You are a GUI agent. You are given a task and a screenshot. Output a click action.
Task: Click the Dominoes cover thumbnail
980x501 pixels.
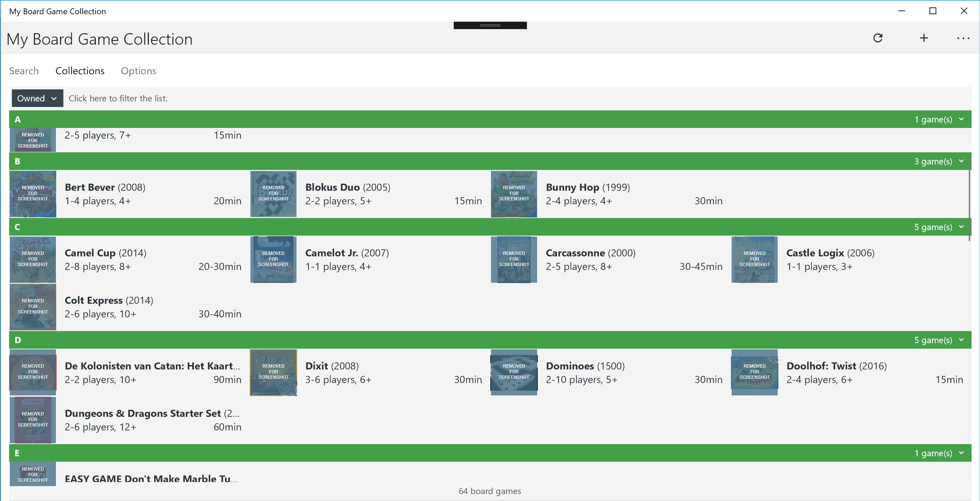click(x=514, y=372)
